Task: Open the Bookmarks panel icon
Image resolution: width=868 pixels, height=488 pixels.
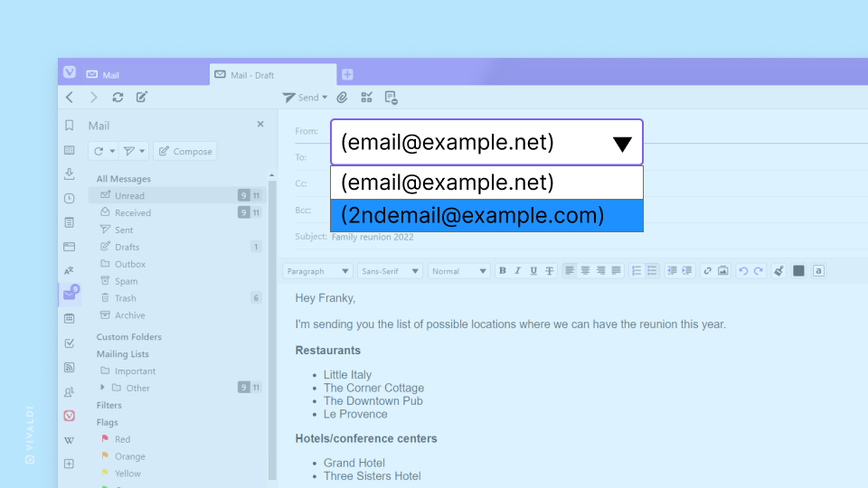Action: point(70,126)
